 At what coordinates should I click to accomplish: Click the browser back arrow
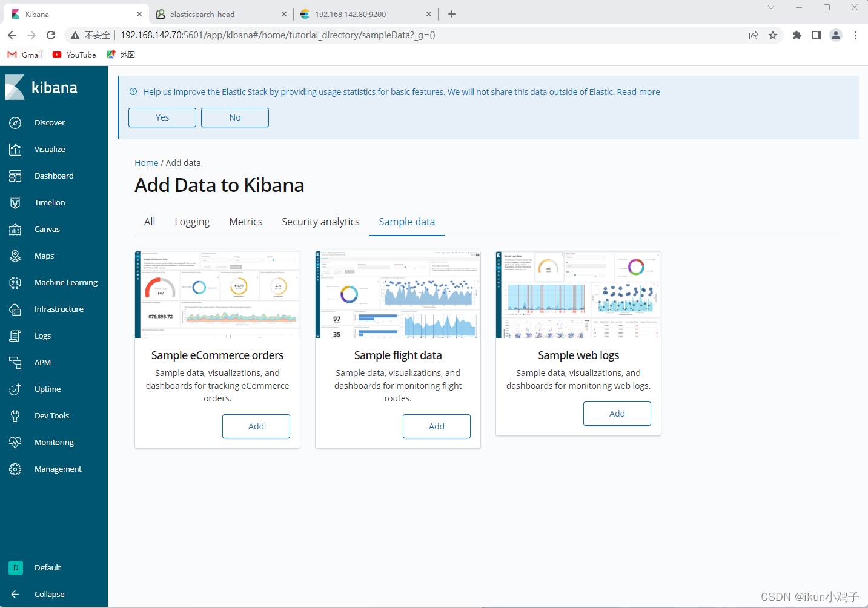[12, 35]
